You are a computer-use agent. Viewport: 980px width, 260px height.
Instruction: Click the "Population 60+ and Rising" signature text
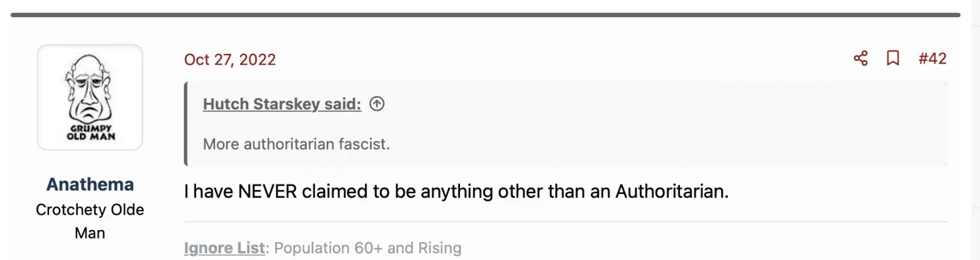tap(367, 248)
